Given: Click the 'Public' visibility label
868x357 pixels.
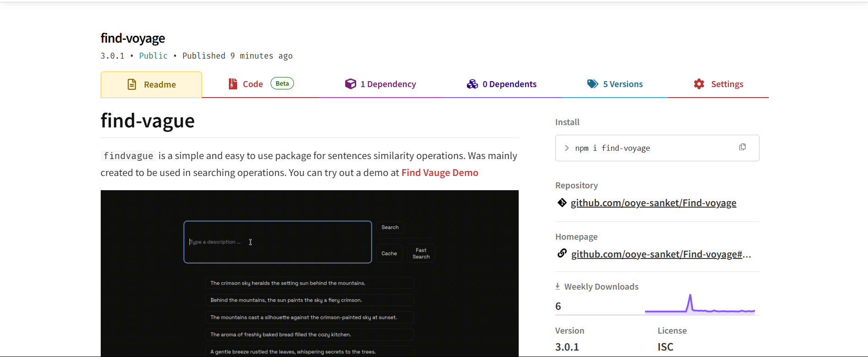Looking at the screenshot, I should pyautogui.click(x=153, y=56).
